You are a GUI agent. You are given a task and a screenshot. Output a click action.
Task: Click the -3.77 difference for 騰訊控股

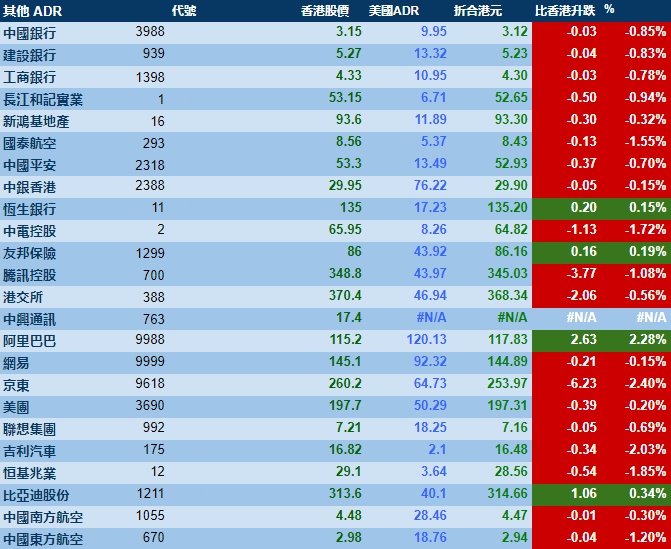[x=582, y=274]
